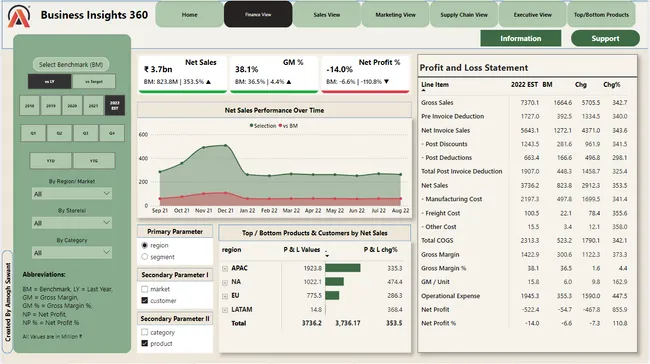Click the Created By Amogh Sawant tab
The height and width of the screenshot is (364, 650).
pyautogui.click(x=8, y=302)
